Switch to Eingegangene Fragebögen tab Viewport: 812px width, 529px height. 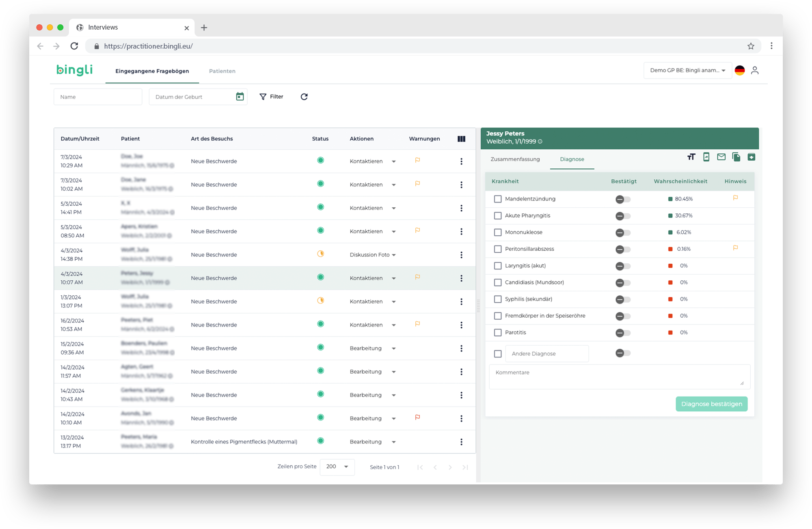[x=152, y=71]
